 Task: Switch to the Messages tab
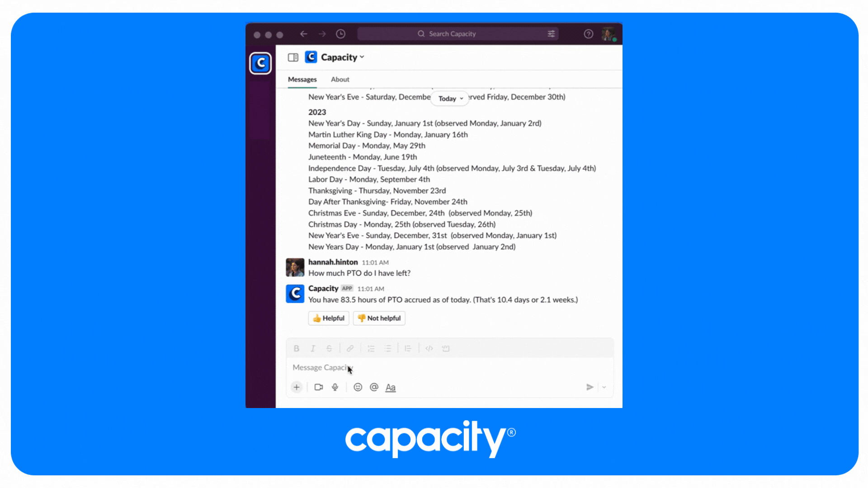click(302, 79)
